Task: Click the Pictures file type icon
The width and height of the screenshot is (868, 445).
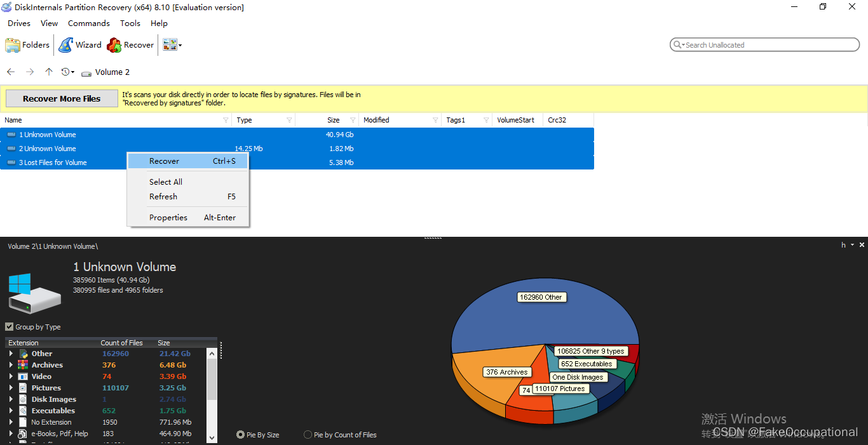Action: 24,388
